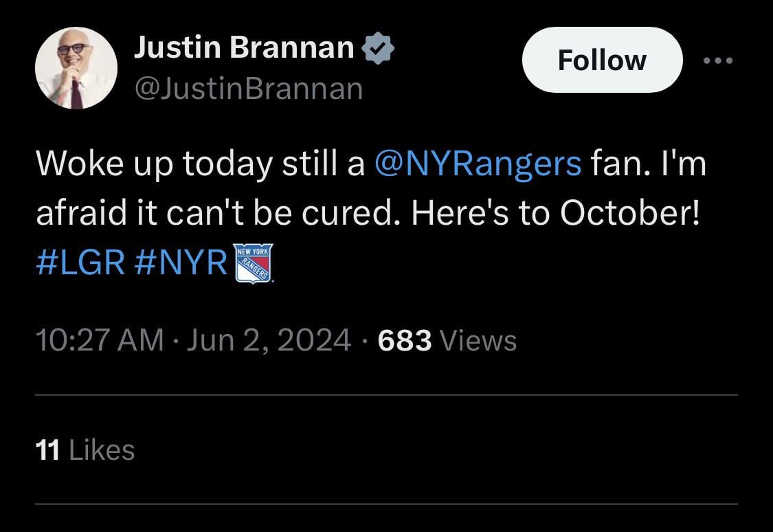The height and width of the screenshot is (532, 773).
Task: Click the Justin Brannan display name
Action: 244,47
